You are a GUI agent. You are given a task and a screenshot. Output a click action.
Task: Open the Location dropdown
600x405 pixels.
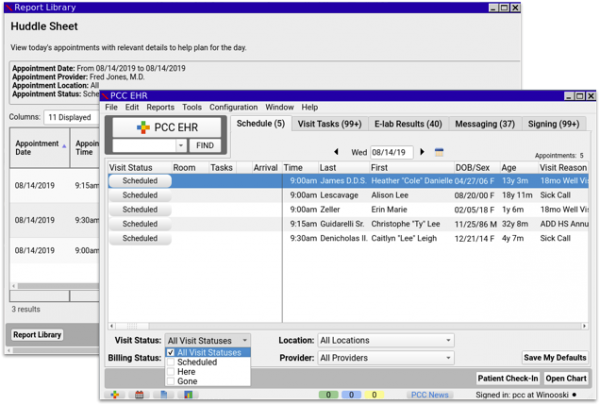coord(386,340)
